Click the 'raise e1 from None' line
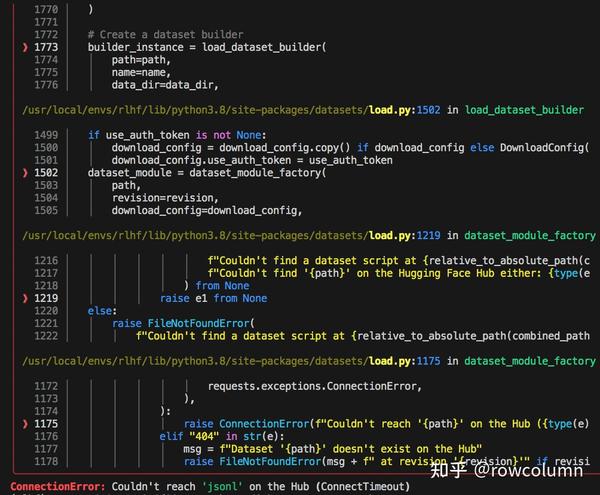The height and width of the screenshot is (495, 600). tap(214, 298)
